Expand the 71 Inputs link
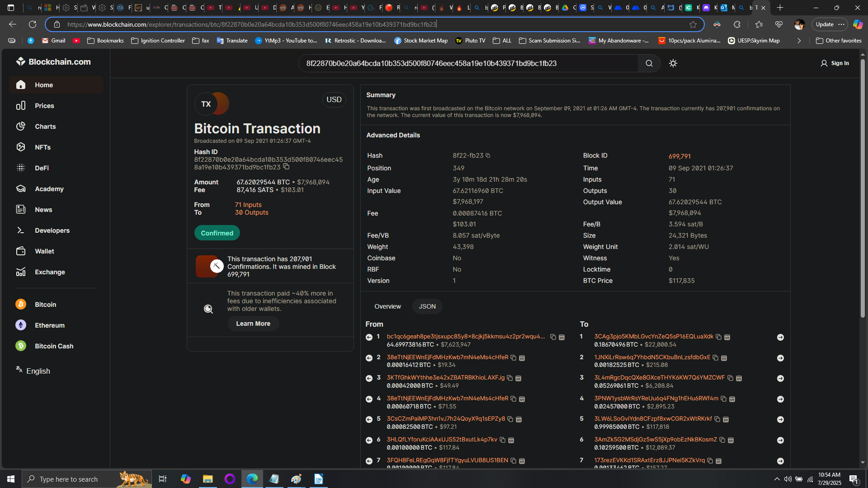The width and height of the screenshot is (868, 488). click(248, 205)
